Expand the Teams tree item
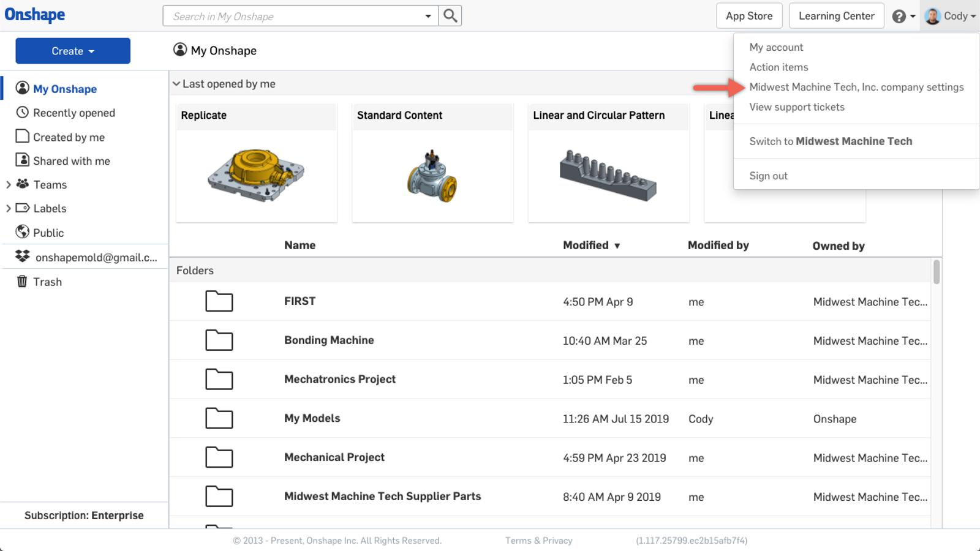Screen dimensions: 980x551 8,184
